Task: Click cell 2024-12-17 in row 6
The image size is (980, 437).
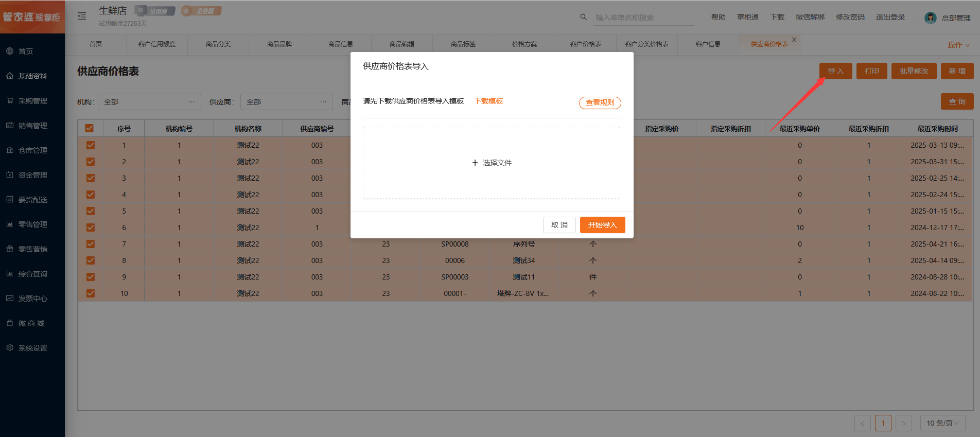Action: coord(938,228)
